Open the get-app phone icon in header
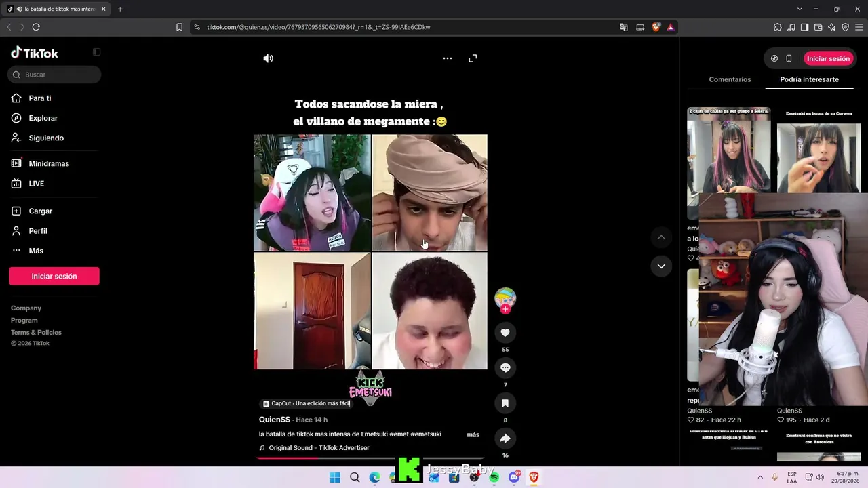Screen dimensions: 868x488 click(789, 58)
